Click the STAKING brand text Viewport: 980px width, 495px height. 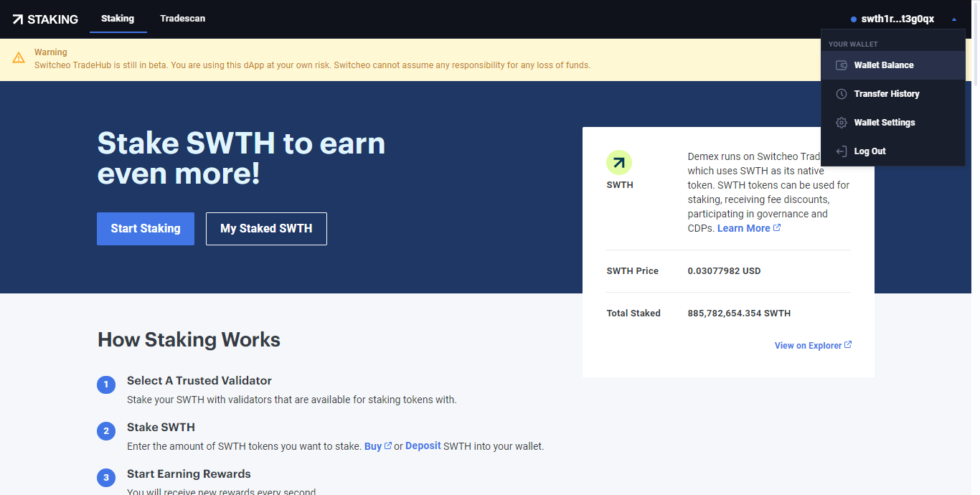pyautogui.click(x=53, y=19)
